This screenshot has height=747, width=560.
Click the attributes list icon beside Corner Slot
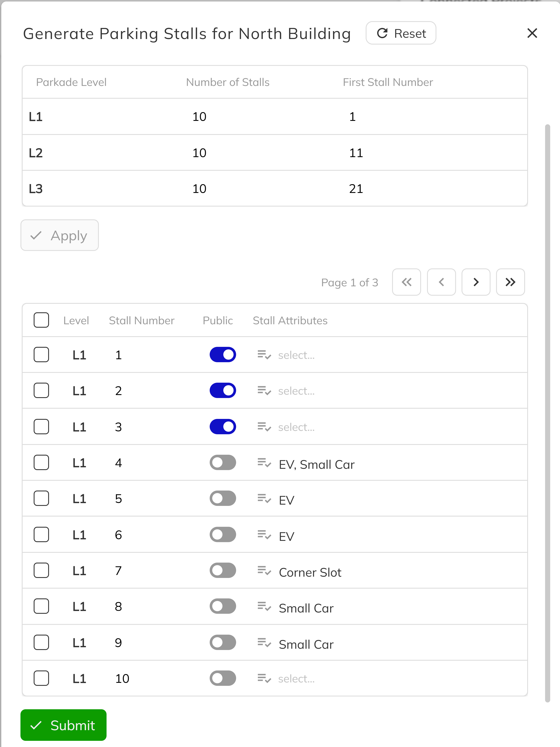coord(264,570)
